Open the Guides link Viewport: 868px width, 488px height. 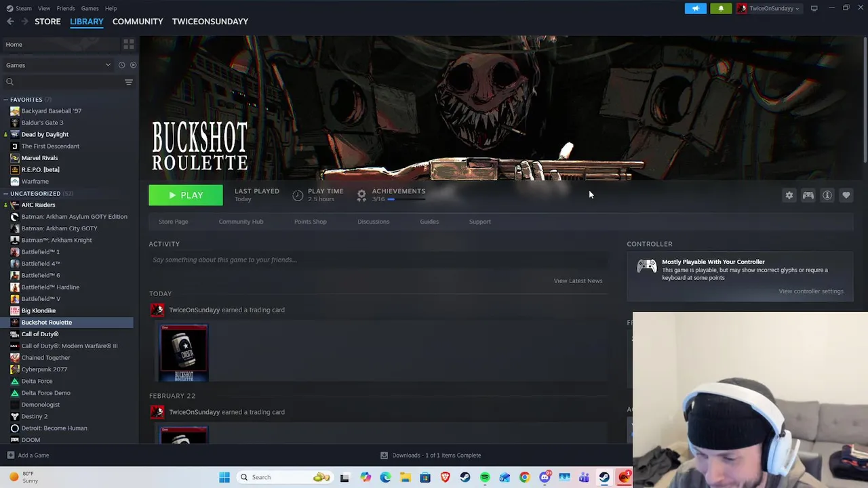[429, 222]
